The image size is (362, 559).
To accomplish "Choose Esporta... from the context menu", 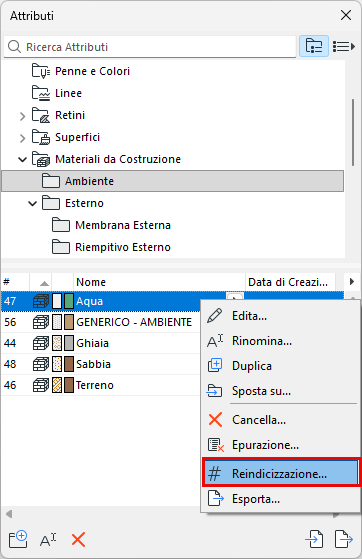I will point(280,499).
